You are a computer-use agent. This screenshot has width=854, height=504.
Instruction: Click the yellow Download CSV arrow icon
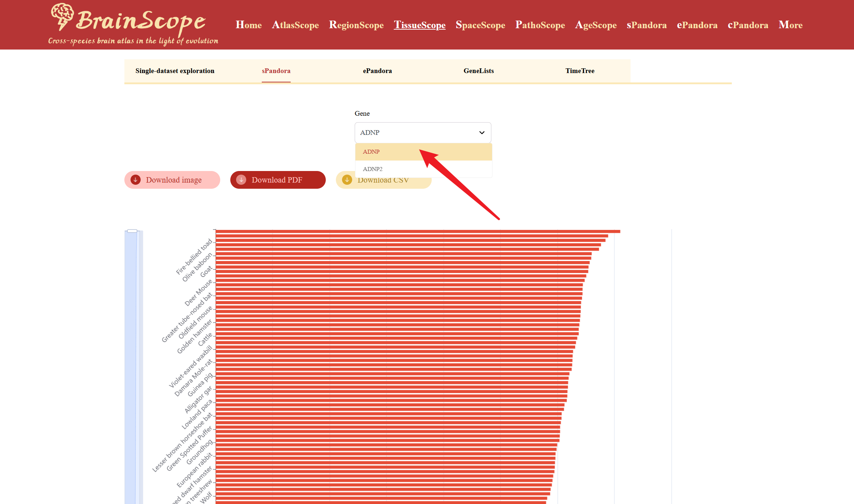tap(347, 180)
